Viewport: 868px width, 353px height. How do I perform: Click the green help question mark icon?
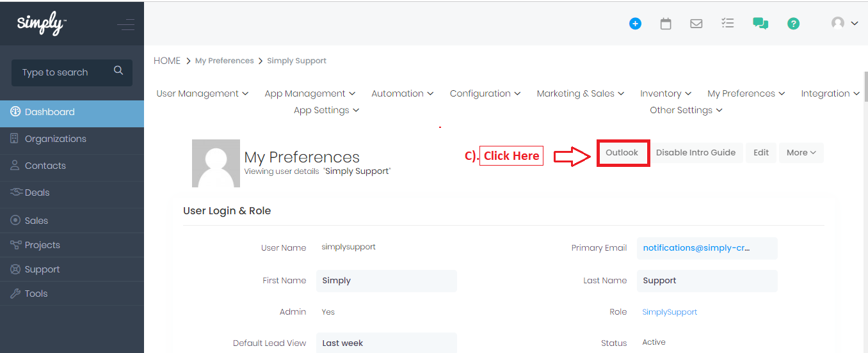[793, 24]
